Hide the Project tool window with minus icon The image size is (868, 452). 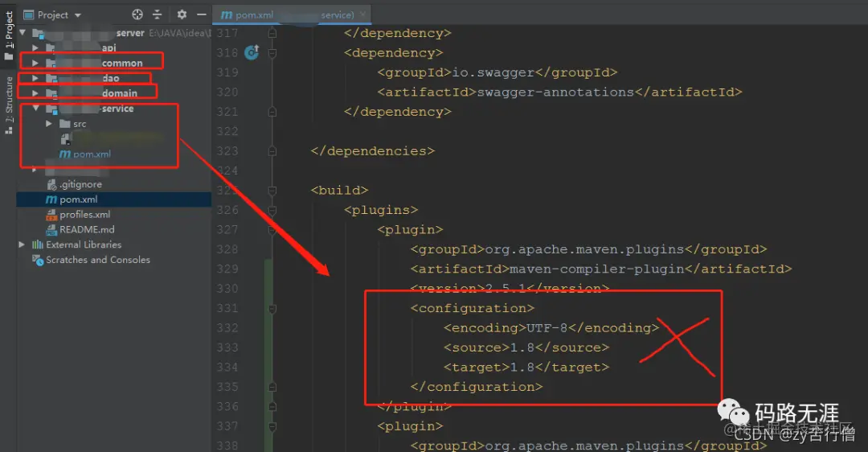click(x=202, y=14)
